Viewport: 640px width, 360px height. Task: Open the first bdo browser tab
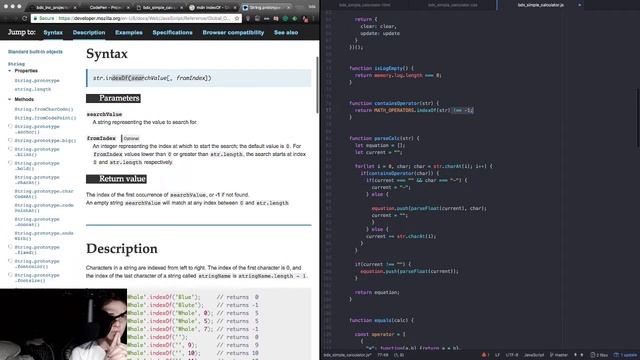tap(53, 7)
